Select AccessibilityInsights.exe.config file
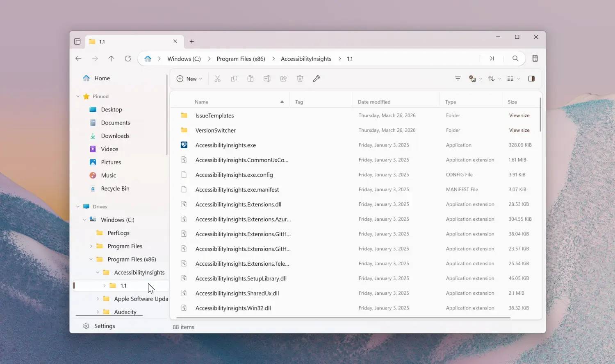Viewport: 615px width, 364px height. [355, 174]
